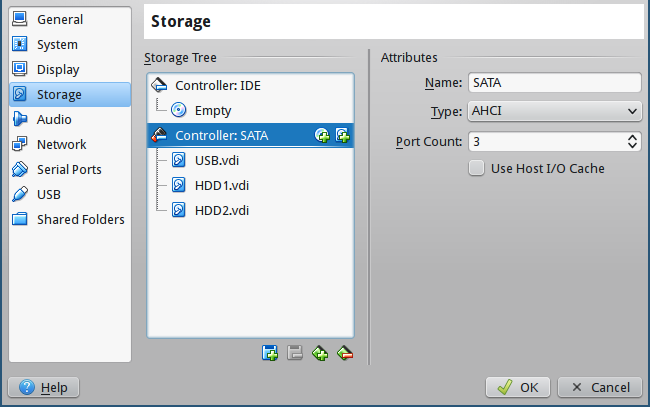Open the Serial Ports settings category
This screenshot has width=650, height=407.
(x=70, y=169)
